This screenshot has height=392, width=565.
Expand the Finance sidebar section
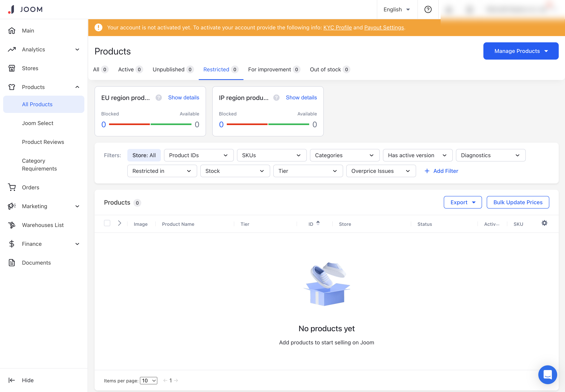(77, 244)
